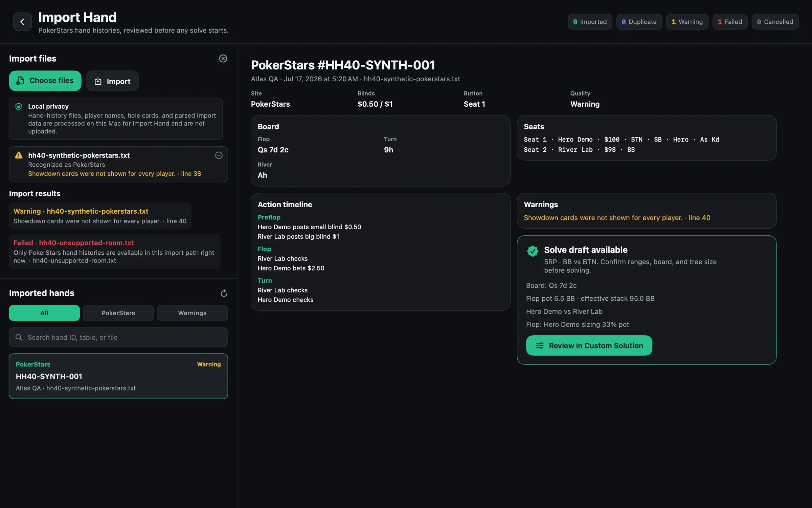The height and width of the screenshot is (508, 812).
Task: Select the All filter tab
Action: pyautogui.click(x=44, y=313)
